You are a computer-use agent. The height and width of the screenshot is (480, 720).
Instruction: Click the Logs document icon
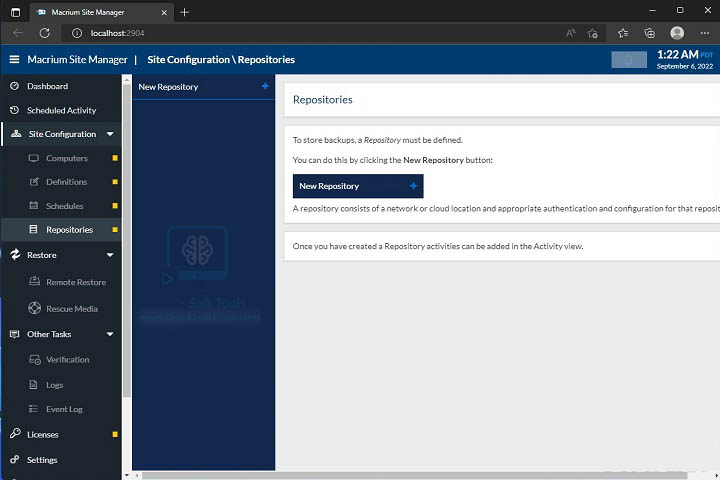[x=34, y=384]
